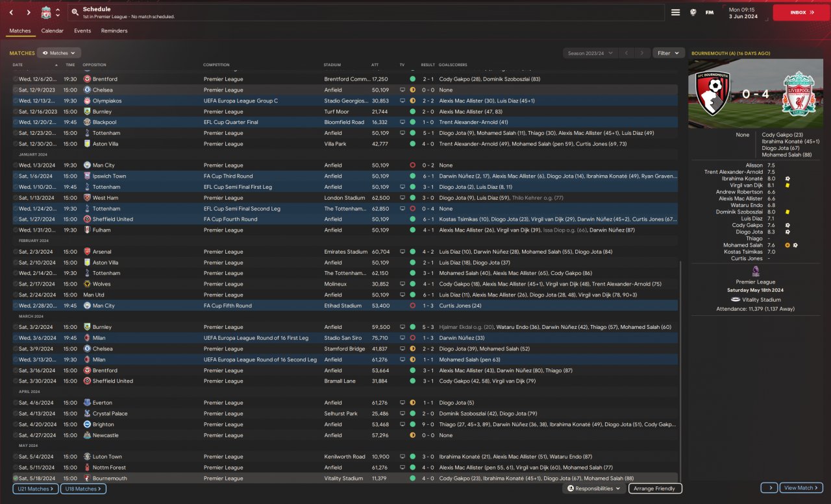Screen dimensions: 831x504
Task: Tick the circle for Sat 12/9/2023 Chelsea match
Action: click(16, 90)
